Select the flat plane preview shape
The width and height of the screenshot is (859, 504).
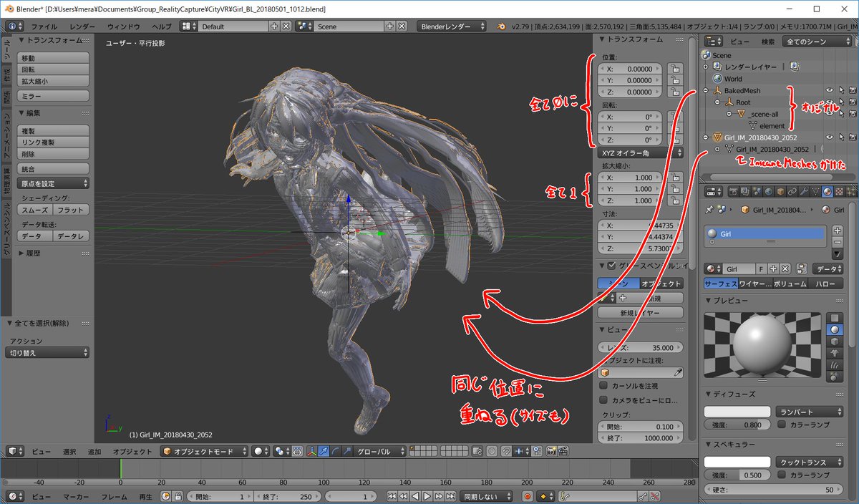click(833, 319)
